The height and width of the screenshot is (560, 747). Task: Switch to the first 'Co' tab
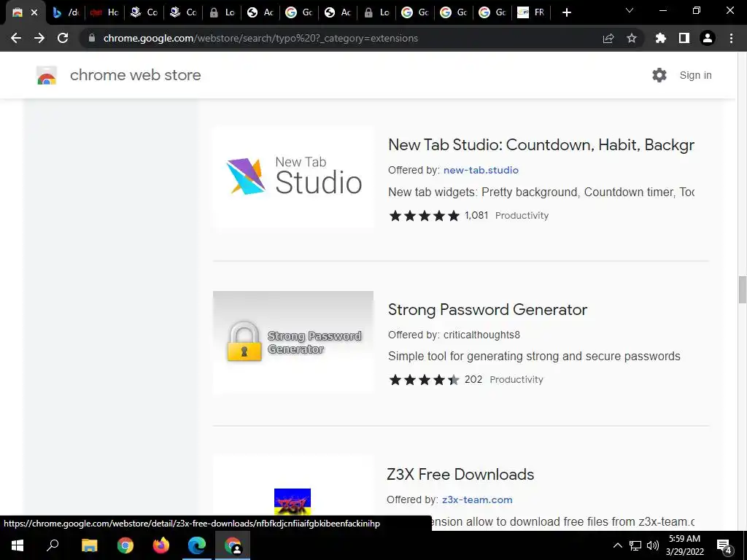144,12
